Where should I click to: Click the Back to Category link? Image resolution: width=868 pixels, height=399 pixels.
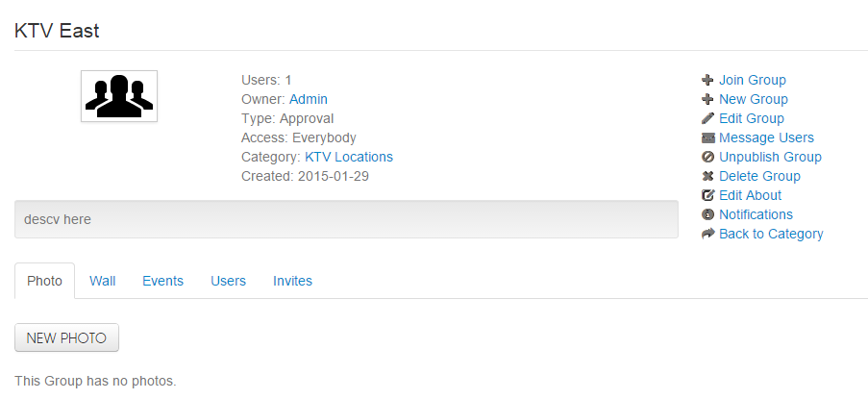click(x=771, y=234)
